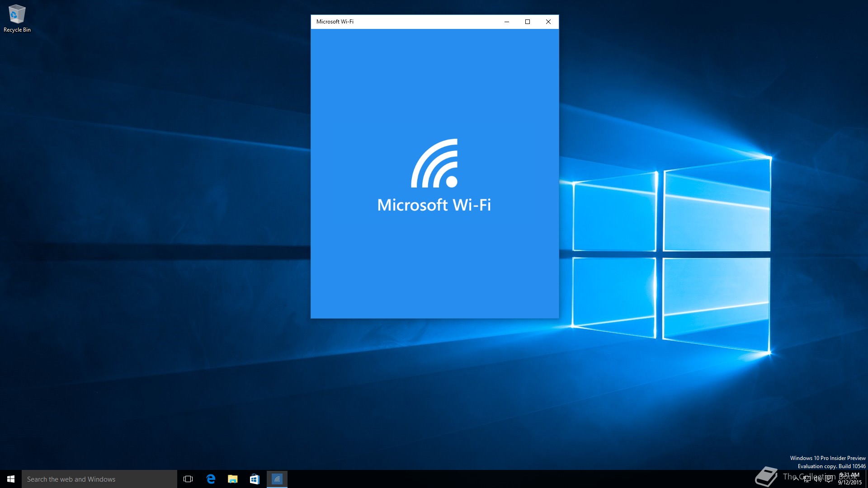Open the Recycle Bin desktop icon

(x=17, y=19)
